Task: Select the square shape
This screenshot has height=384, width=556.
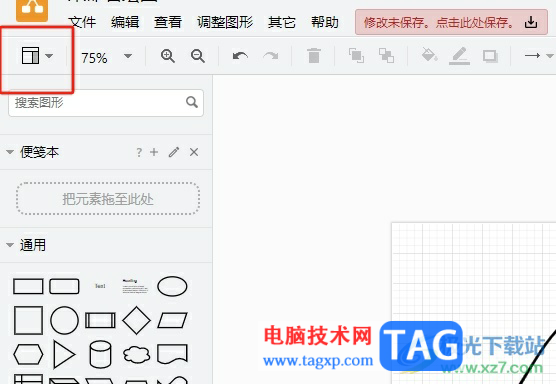Action: 28,321
